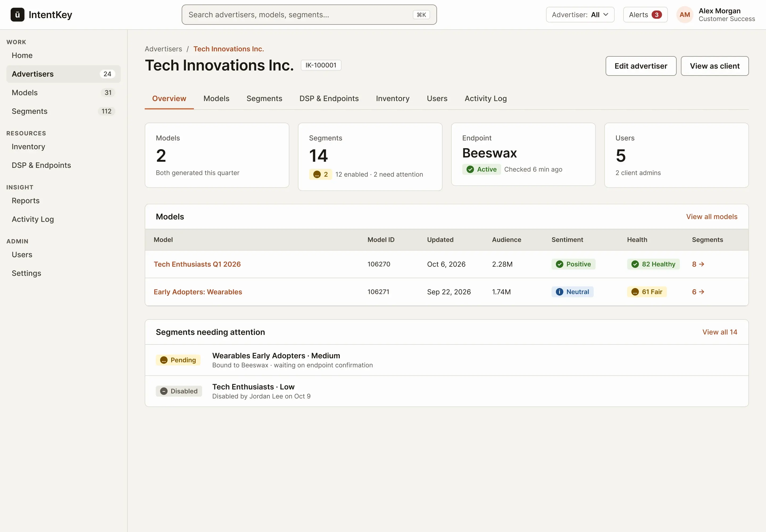Follow the View all models link

coord(712,217)
